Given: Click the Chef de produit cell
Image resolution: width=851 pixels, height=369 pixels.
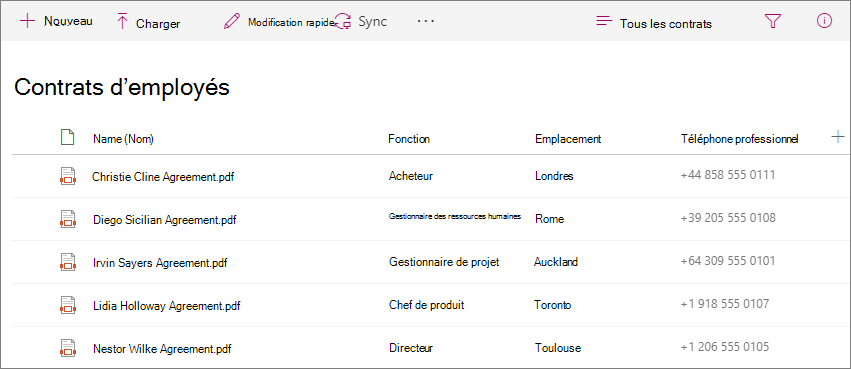Looking at the screenshot, I should point(427,305).
